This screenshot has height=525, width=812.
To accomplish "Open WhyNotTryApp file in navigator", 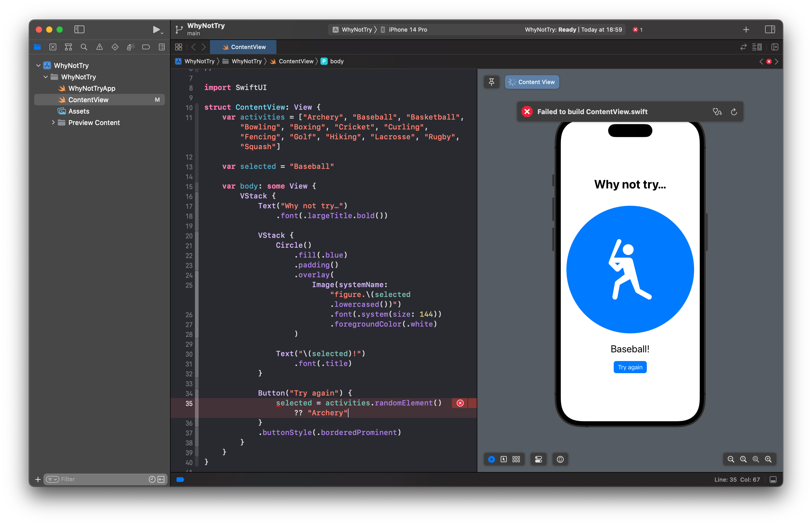I will click(91, 88).
